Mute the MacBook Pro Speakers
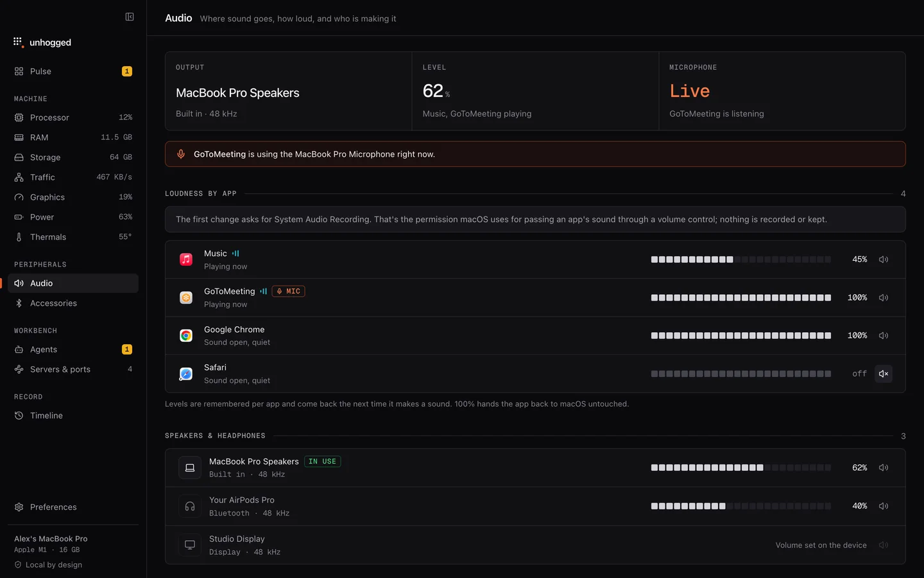Screen dimensions: 924x578 pyautogui.click(x=884, y=468)
